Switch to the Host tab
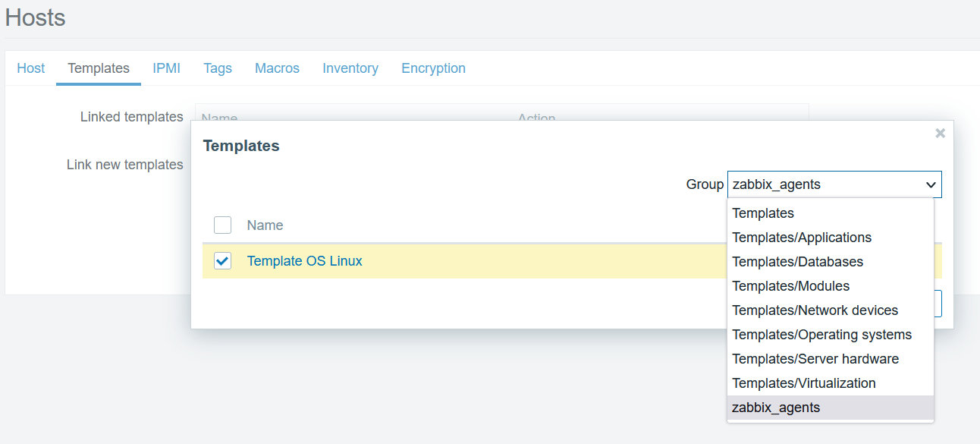Screen dimensions: 980x444 click(x=30, y=68)
